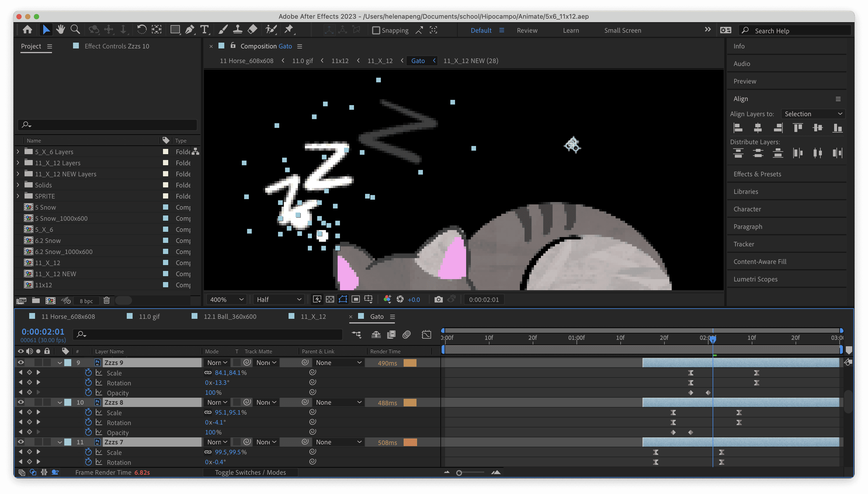Click Toggle Switches / Modes button
This screenshot has height=494, width=868.
point(250,472)
